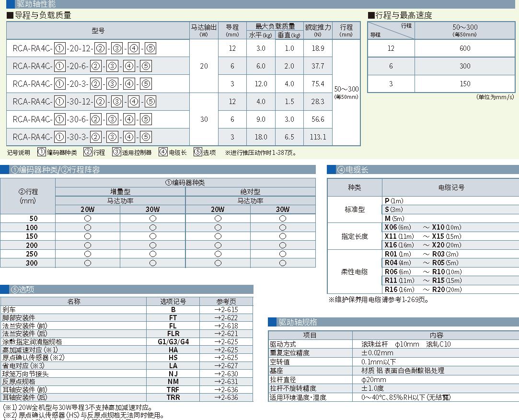Select model RCA-RA4C-①-30-6 entry
Image resolution: width=519 pixels, height=420 pixels.
click(82, 119)
